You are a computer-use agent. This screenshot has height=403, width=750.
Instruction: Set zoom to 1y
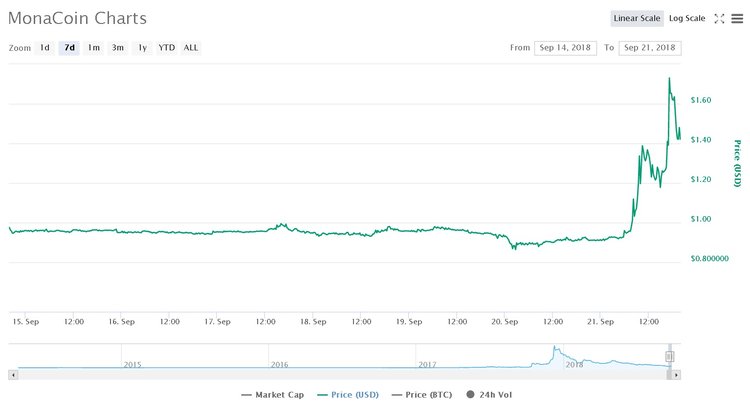tap(142, 48)
